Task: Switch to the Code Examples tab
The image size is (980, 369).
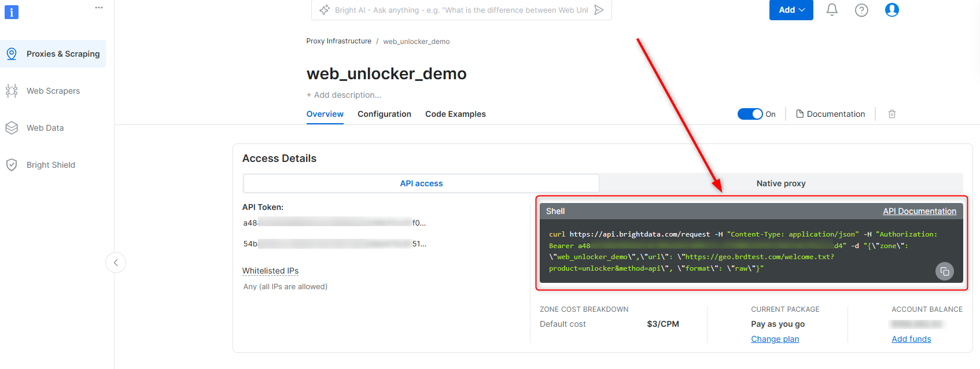Action: [455, 114]
